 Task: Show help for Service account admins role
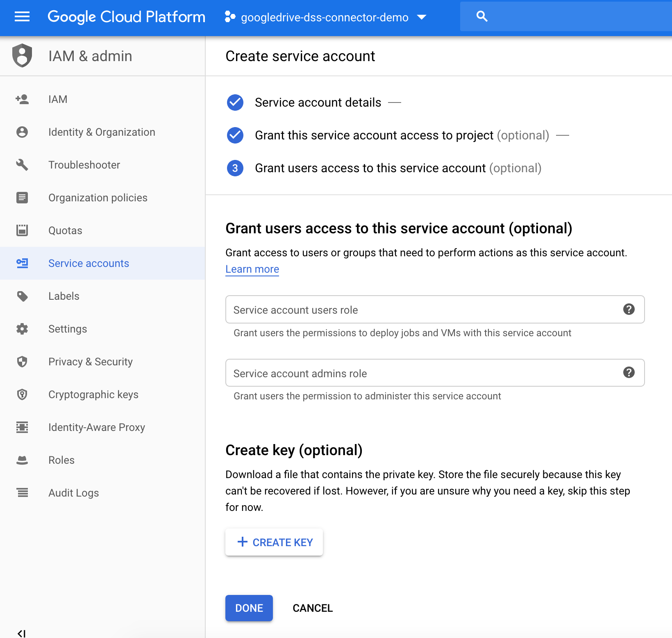(629, 372)
